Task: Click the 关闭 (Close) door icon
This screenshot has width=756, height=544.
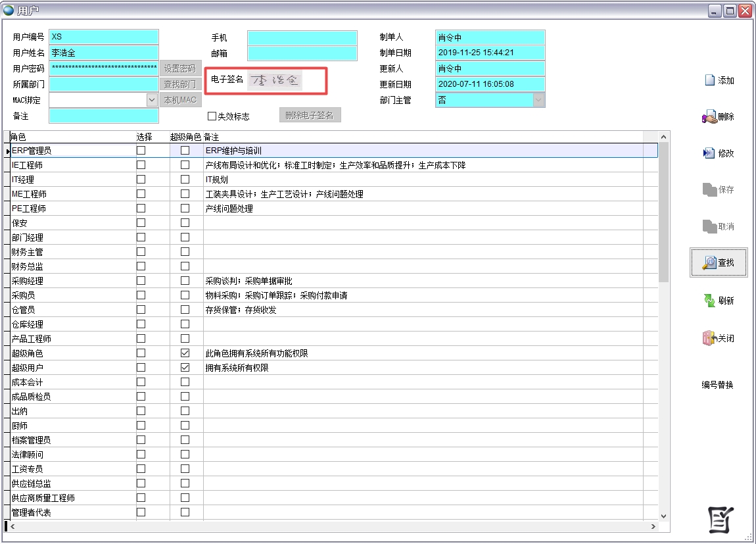Action: [x=709, y=339]
